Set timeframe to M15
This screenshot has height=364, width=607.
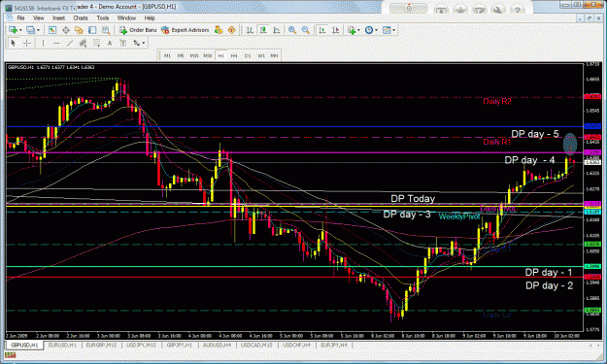[x=194, y=55]
